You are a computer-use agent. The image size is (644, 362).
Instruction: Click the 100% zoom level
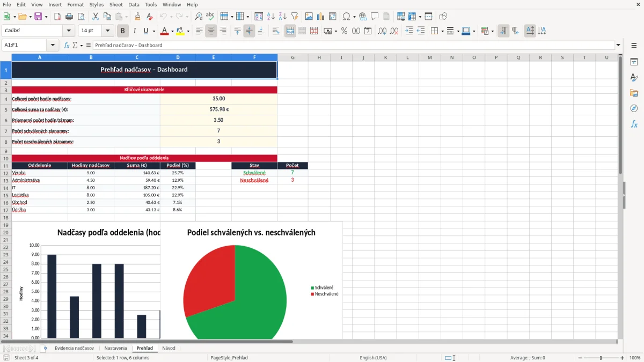click(635, 358)
